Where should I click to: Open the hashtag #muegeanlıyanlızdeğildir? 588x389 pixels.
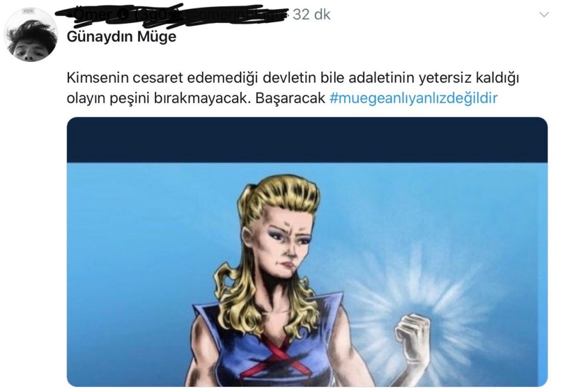pos(413,98)
